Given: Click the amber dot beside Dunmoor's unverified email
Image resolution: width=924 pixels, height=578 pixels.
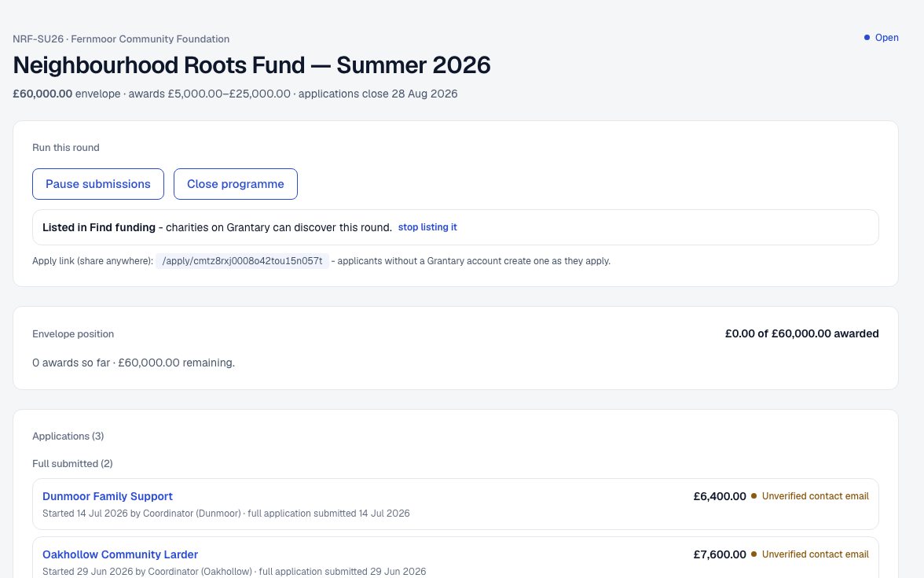Looking at the screenshot, I should (753, 496).
